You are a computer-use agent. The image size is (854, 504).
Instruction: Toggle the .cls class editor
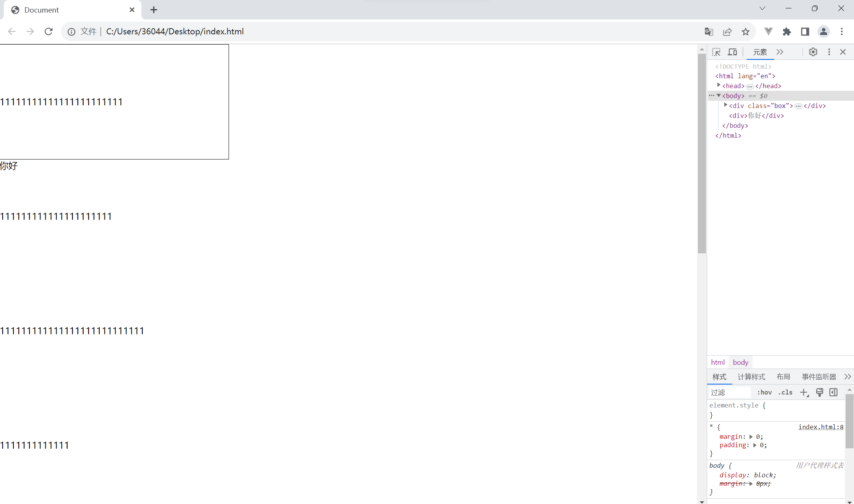click(x=785, y=392)
